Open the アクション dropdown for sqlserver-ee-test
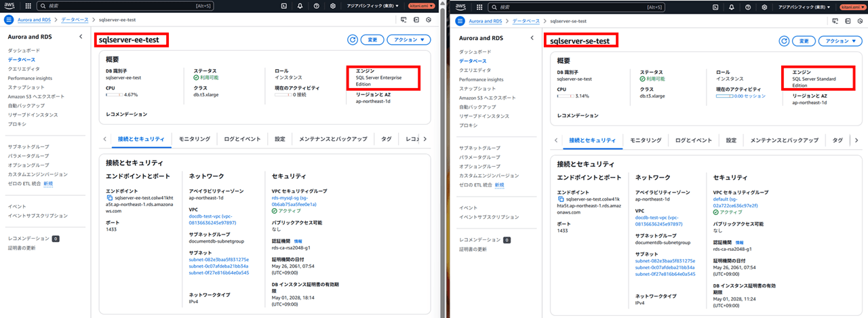The width and height of the screenshot is (868, 318). (x=408, y=40)
